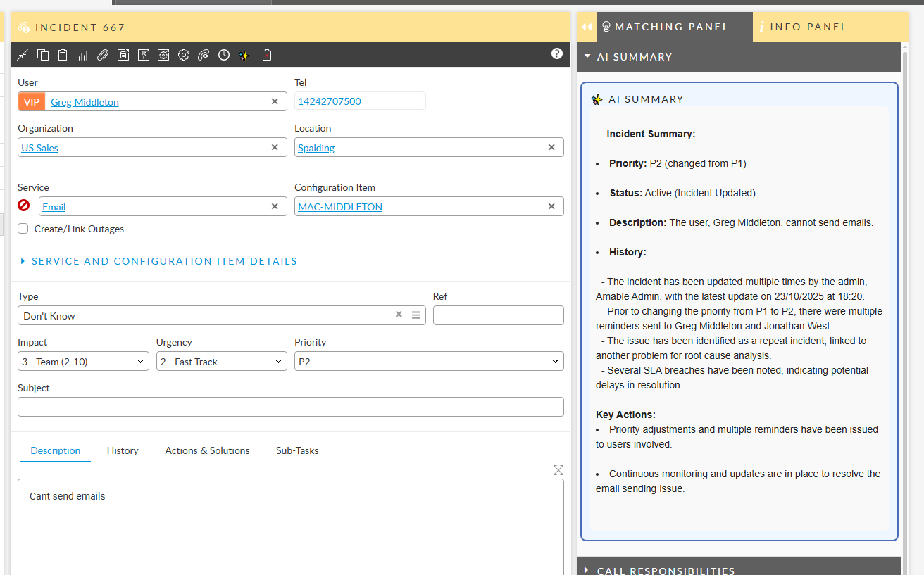
Task: Click inside the Subject input field
Action: click(x=291, y=407)
